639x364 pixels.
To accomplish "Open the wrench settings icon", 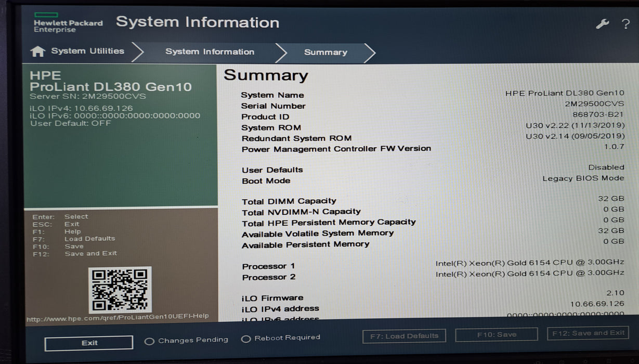I will coord(602,24).
